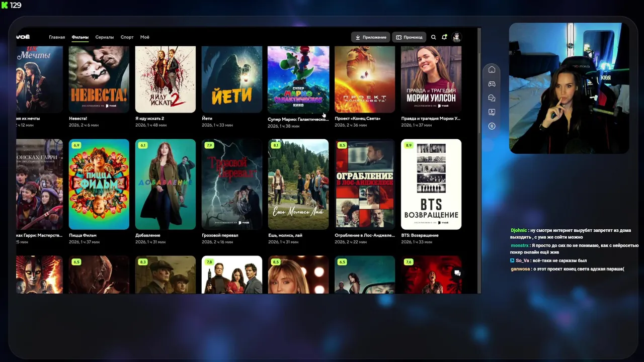Open the Проект Конец Света poster

[365, 79]
